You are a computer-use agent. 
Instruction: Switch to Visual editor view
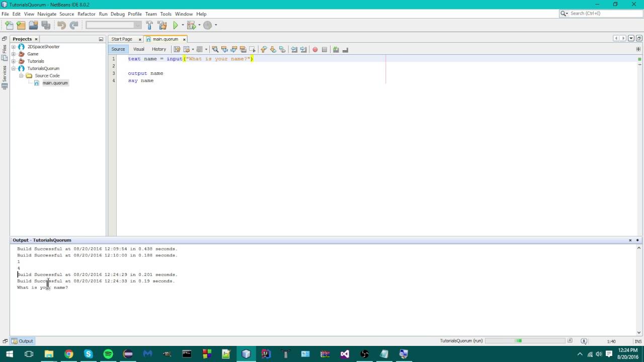[x=139, y=49]
